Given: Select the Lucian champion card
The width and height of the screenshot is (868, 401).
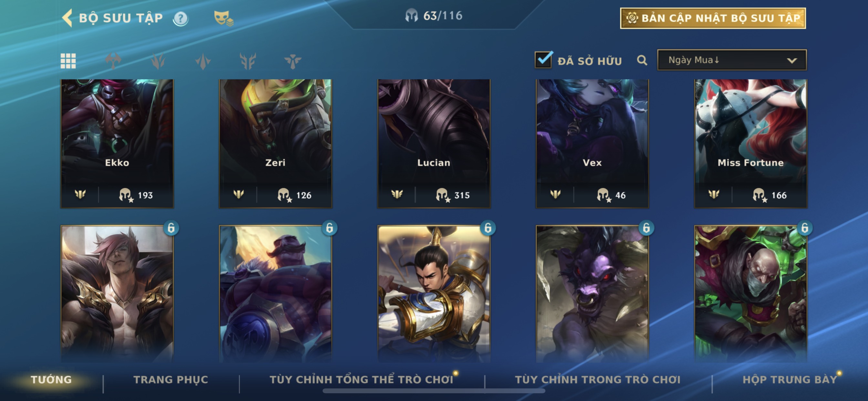Looking at the screenshot, I should (x=434, y=144).
